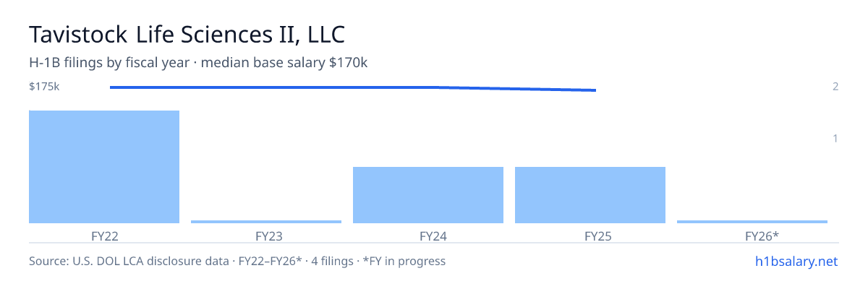Click the right axis value 2

(835, 87)
